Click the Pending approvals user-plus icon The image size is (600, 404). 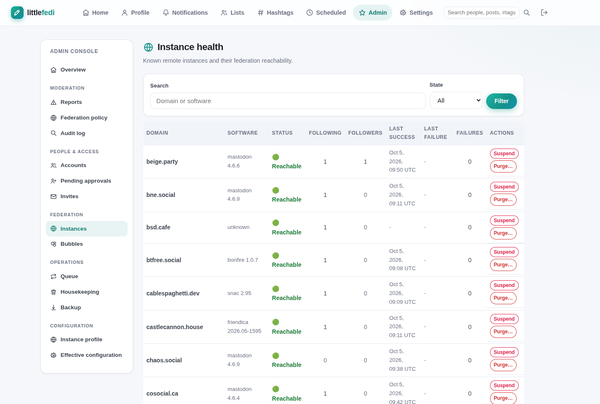[x=54, y=181]
